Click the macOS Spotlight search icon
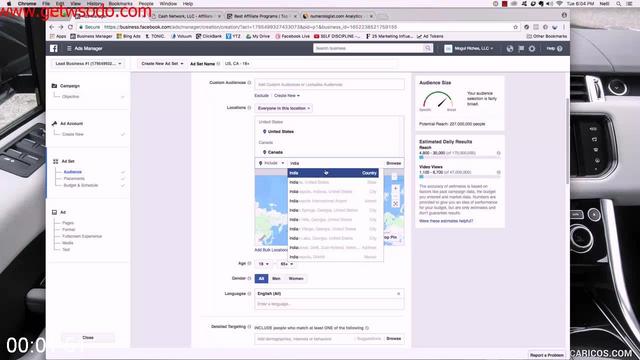 619,4
